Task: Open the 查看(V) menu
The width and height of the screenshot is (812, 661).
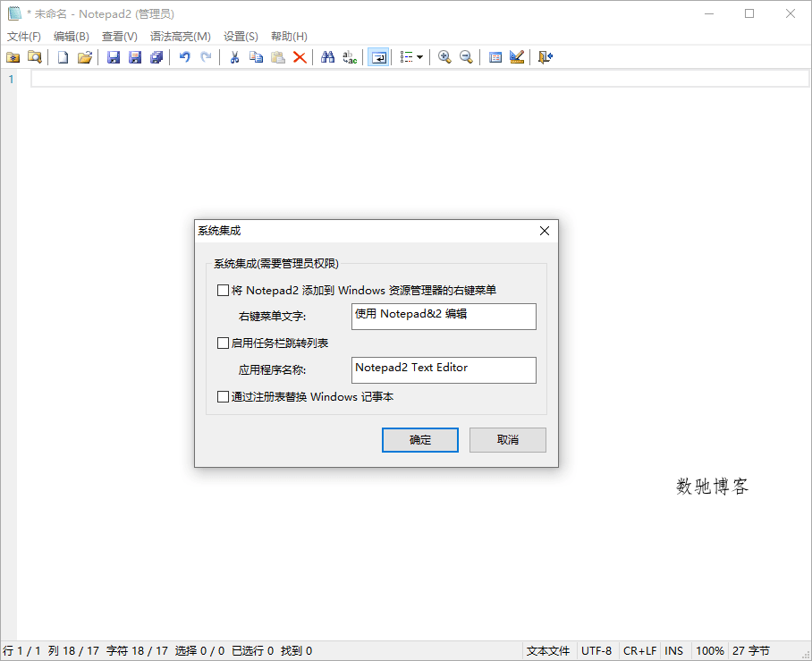Action: 120,37
